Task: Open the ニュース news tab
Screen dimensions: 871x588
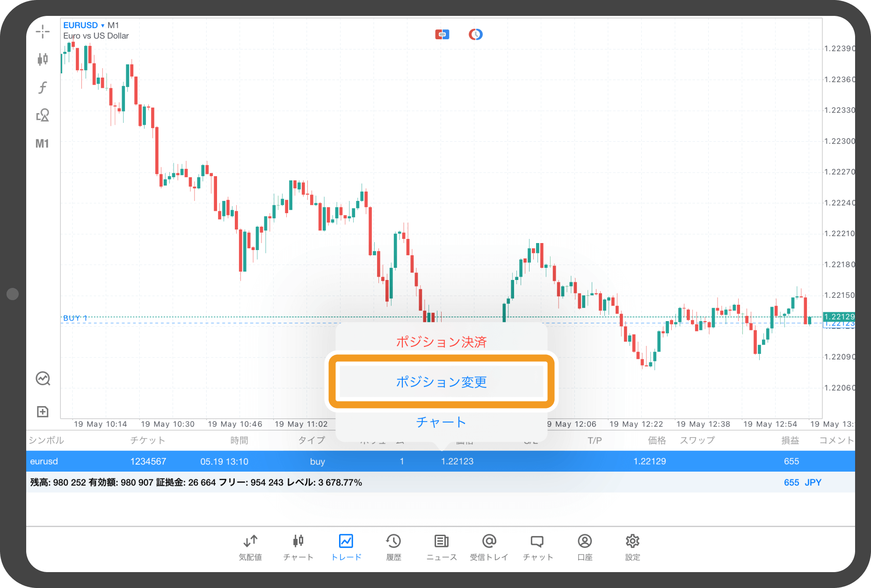Action: (x=441, y=547)
